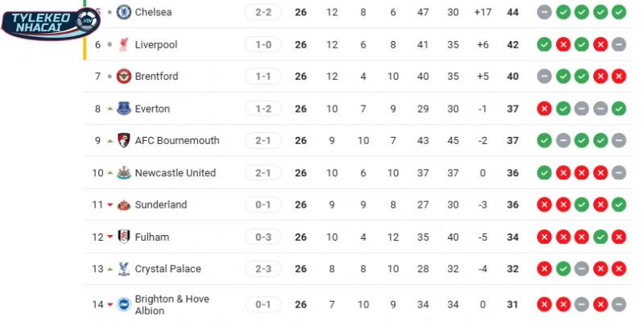Image resolution: width=644 pixels, height=322 pixels.
Task: Click Sunderland's red down position arrow
Action: (109, 205)
